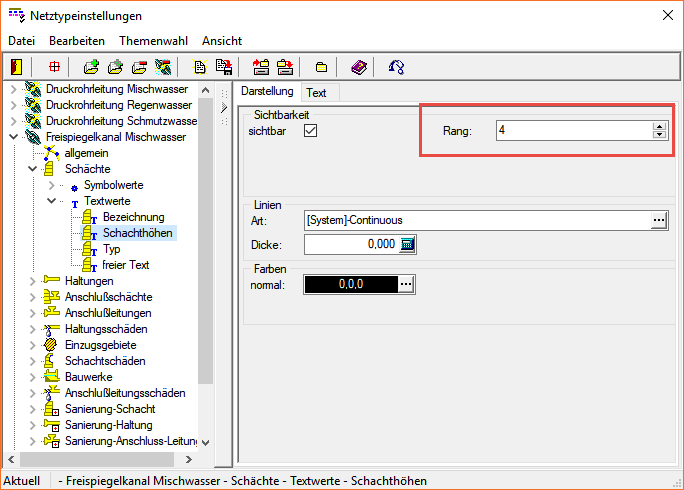Click the purple help book icon
This screenshot has height=490, width=684.
pyautogui.click(x=359, y=67)
